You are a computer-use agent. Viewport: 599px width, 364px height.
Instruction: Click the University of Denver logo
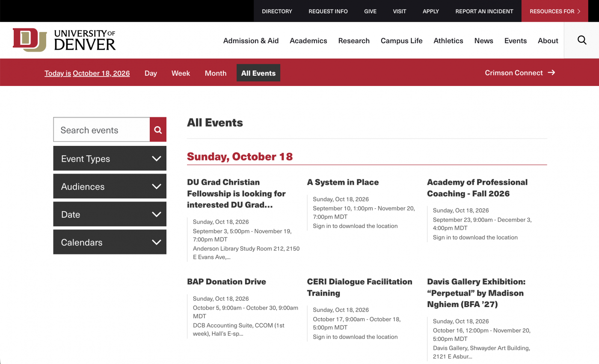64,40
